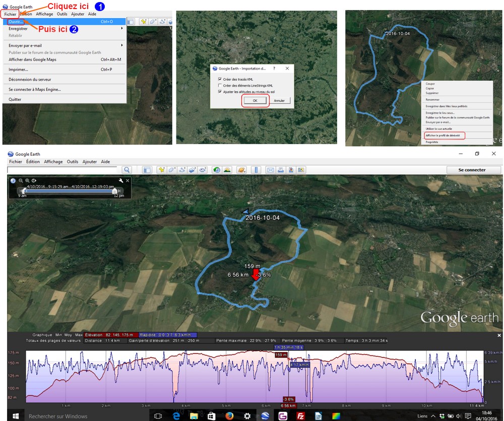Click the time slider blue range bar

tap(70, 191)
